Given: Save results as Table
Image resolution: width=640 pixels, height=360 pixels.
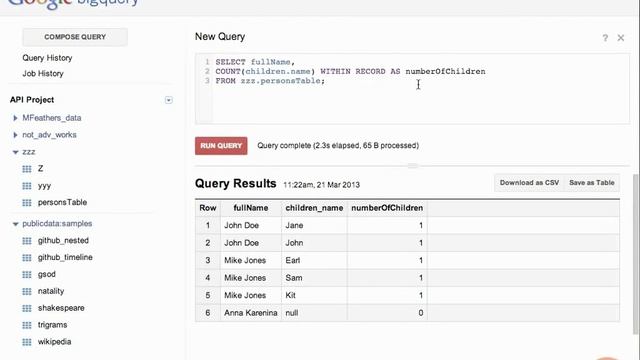Looking at the screenshot, I should 591,183.
